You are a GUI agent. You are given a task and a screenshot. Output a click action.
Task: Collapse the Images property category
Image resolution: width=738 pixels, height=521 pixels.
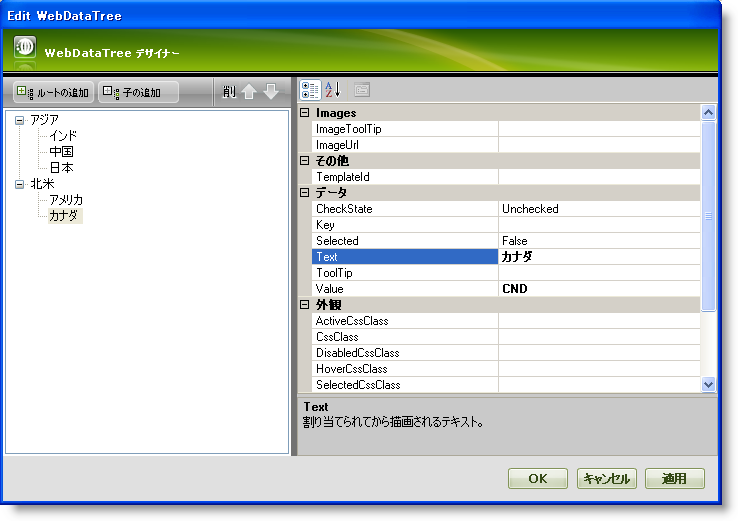tap(305, 113)
